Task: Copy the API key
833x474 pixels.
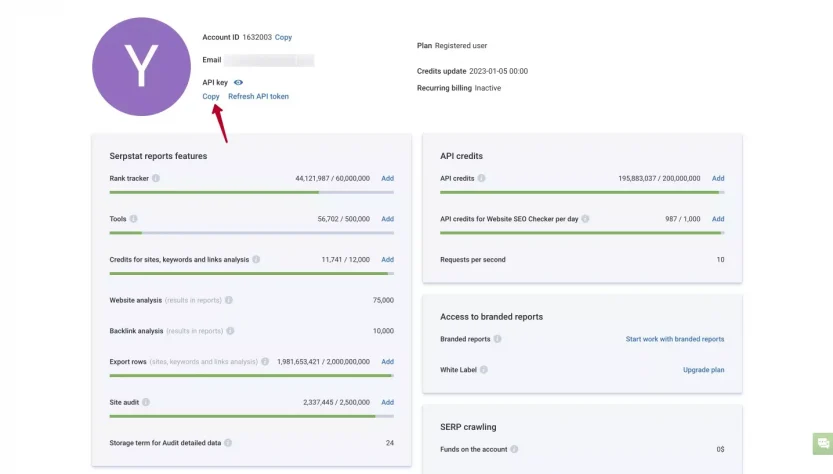Action: 211,97
